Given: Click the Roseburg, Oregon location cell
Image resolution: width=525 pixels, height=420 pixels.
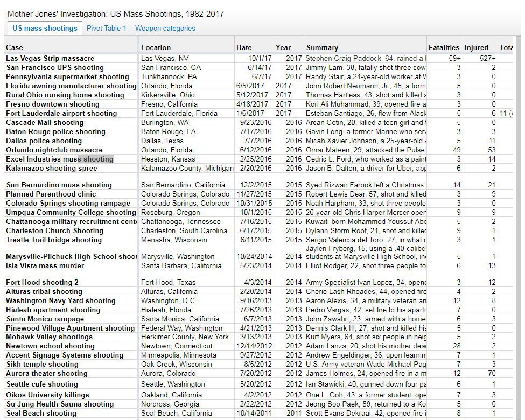Looking at the screenshot, I should point(187,212).
